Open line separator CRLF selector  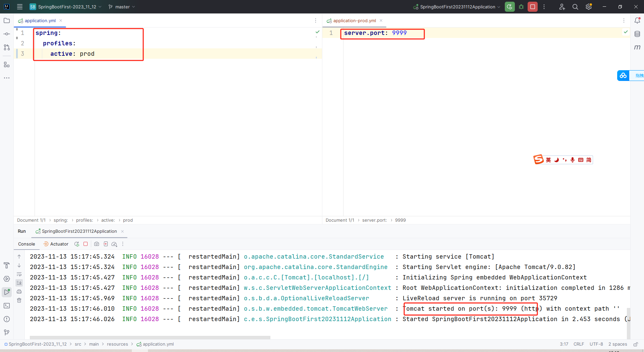579,344
